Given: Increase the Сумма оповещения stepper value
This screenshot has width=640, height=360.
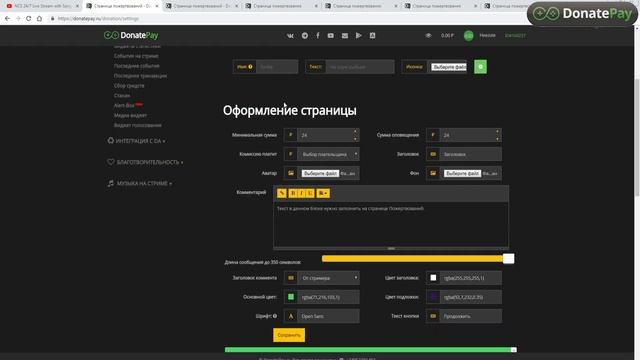Looking at the screenshot, I should click(497, 131).
